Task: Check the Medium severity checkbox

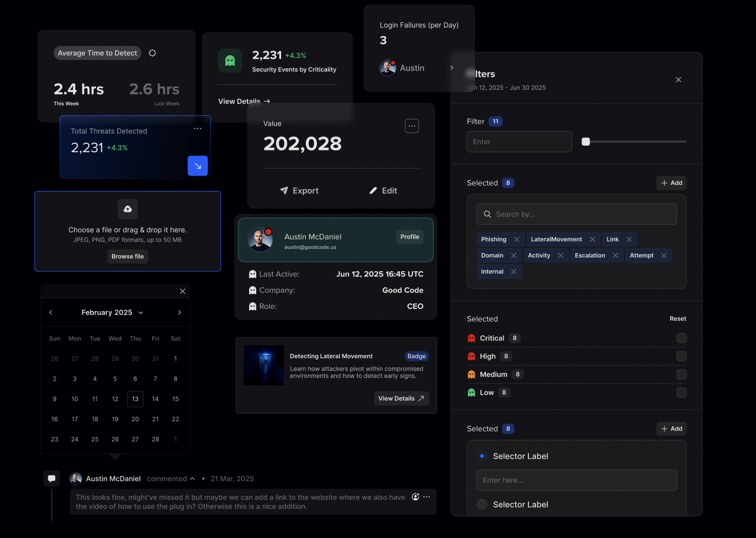Action: tap(682, 375)
